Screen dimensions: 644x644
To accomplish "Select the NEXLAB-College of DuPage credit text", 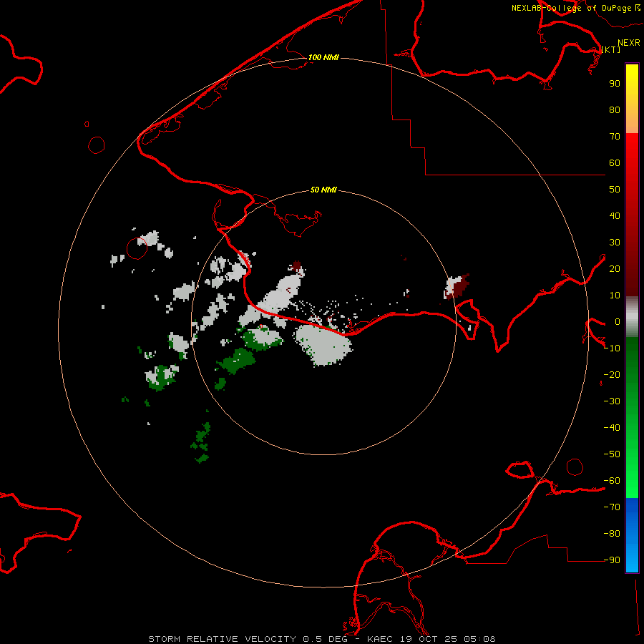I will (572, 8).
